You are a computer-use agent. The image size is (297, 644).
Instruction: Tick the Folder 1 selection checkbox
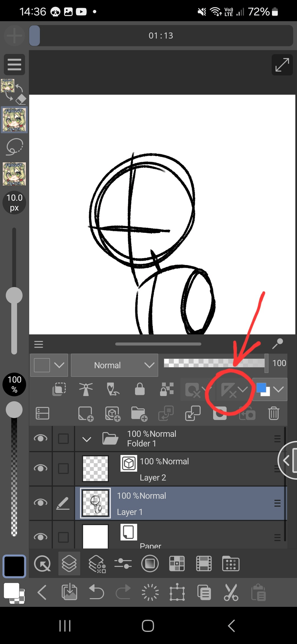point(63,438)
